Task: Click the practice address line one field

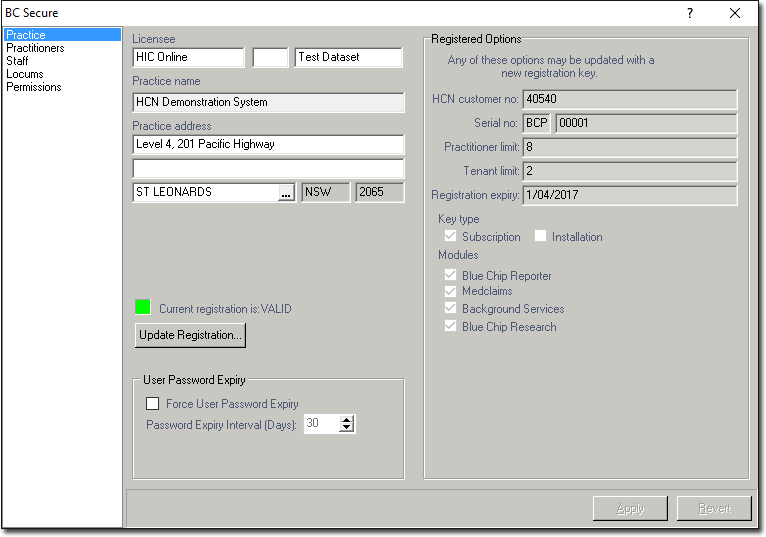Action: pos(267,145)
